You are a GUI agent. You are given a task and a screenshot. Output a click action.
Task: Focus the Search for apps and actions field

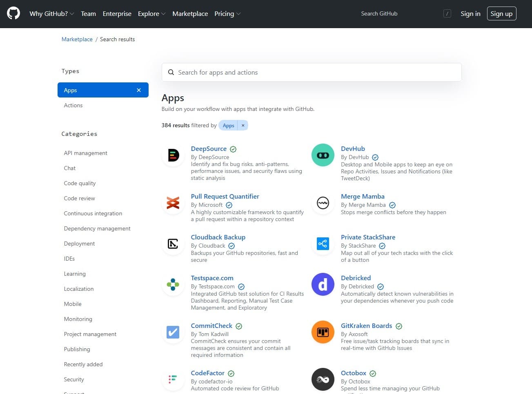(x=312, y=72)
